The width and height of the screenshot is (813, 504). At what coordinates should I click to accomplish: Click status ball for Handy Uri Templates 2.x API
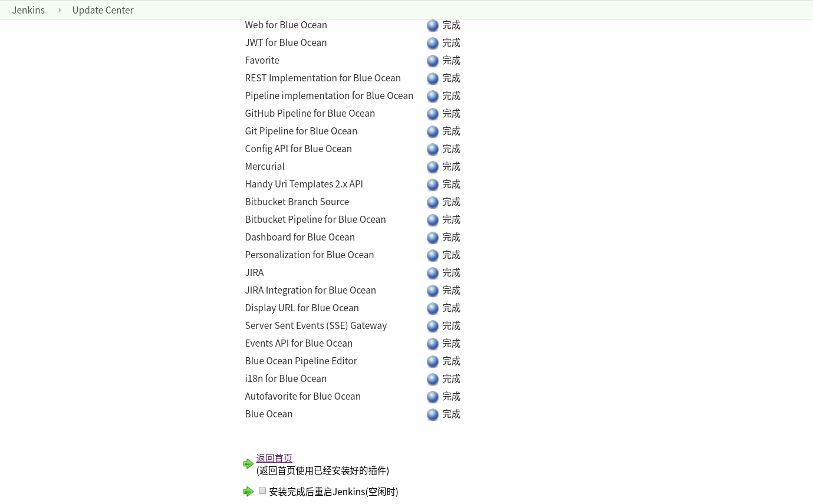point(433,185)
